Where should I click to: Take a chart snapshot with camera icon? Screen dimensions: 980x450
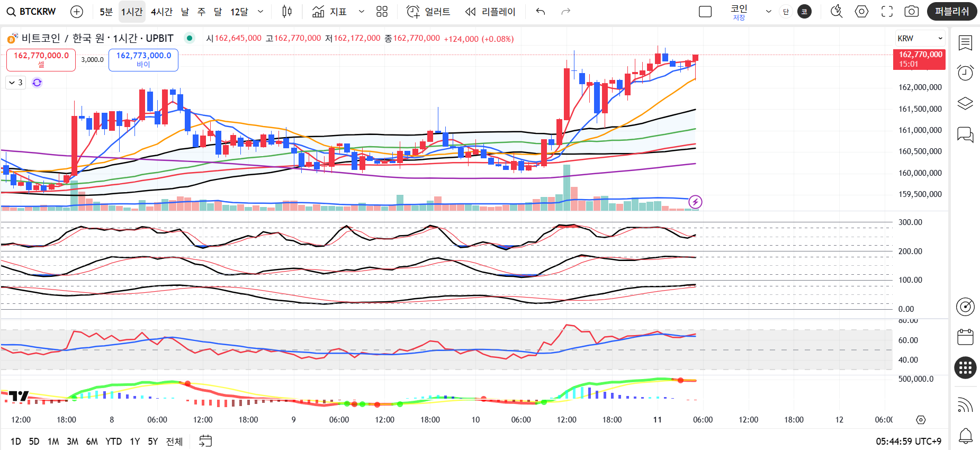(x=911, y=12)
